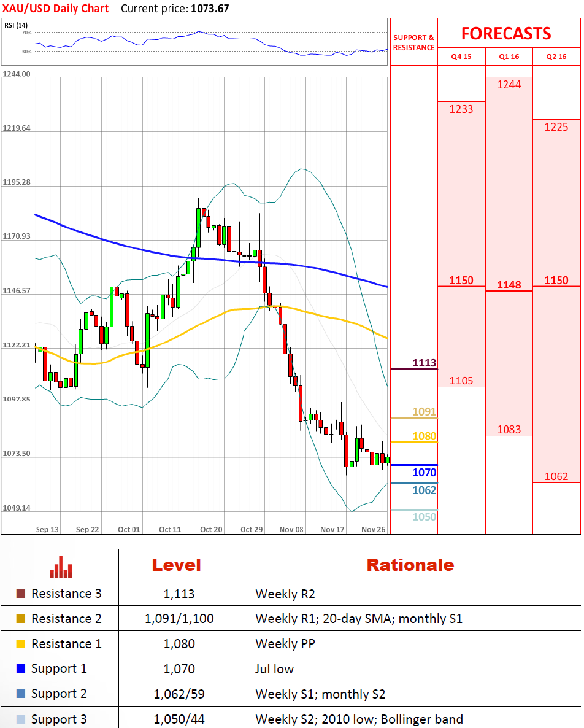Click the XAU/USD Daily Chart title
The height and width of the screenshot is (728, 584).
coord(55,9)
